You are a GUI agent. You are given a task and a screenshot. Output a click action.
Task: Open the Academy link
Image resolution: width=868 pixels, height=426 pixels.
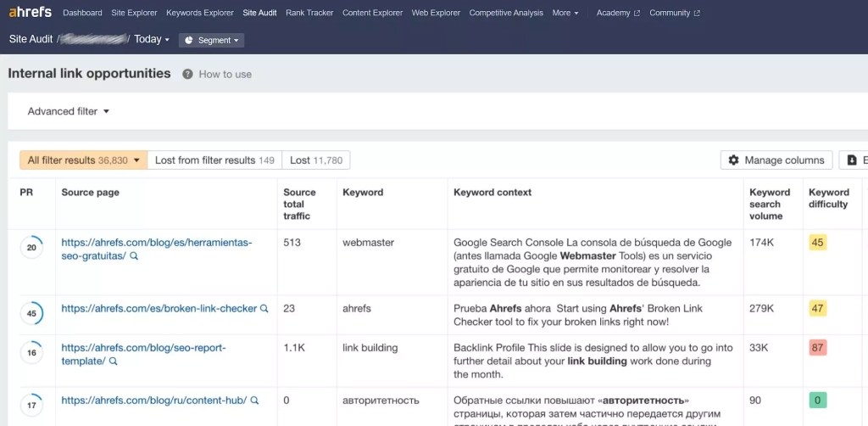[x=618, y=13]
